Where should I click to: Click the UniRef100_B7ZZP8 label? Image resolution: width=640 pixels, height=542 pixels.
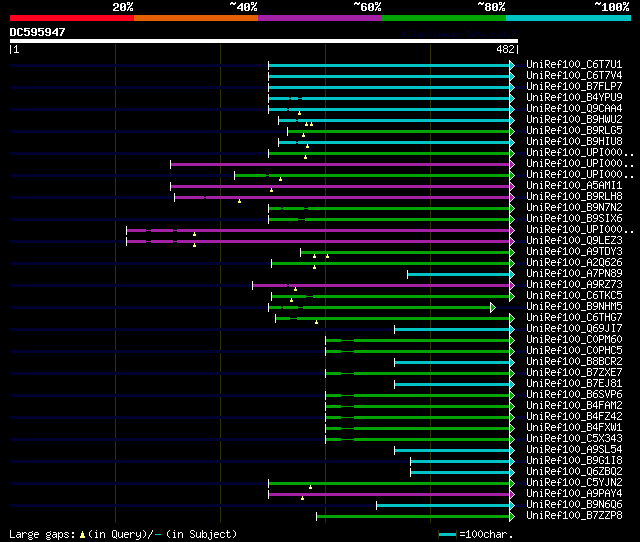pos(574,516)
